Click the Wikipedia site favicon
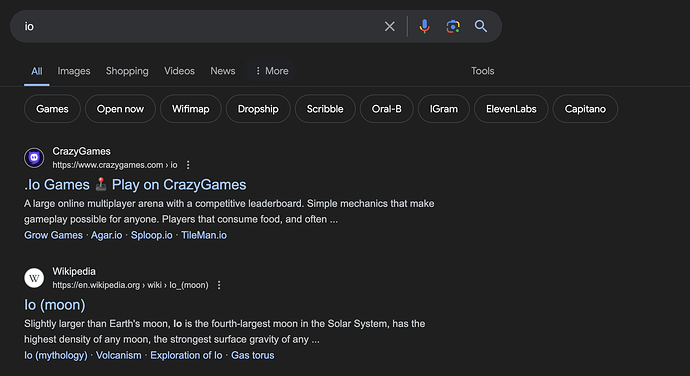The height and width of the screenshot is (376, 690). tap(34, 278)
